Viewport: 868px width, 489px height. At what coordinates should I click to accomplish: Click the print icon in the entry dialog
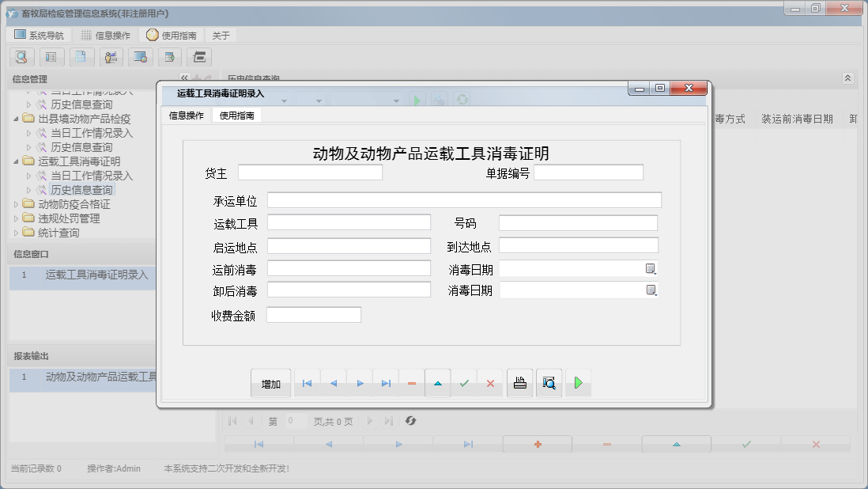click(519, 382)
